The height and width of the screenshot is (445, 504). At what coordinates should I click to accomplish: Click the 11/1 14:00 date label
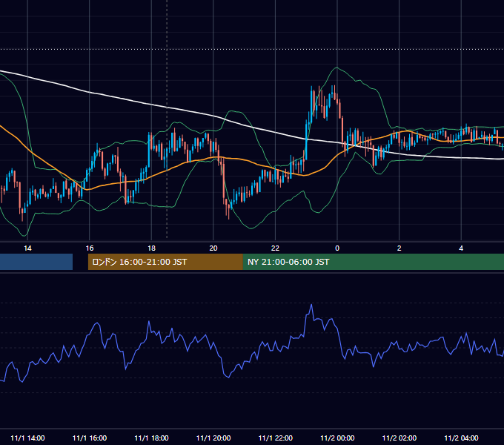27,438
